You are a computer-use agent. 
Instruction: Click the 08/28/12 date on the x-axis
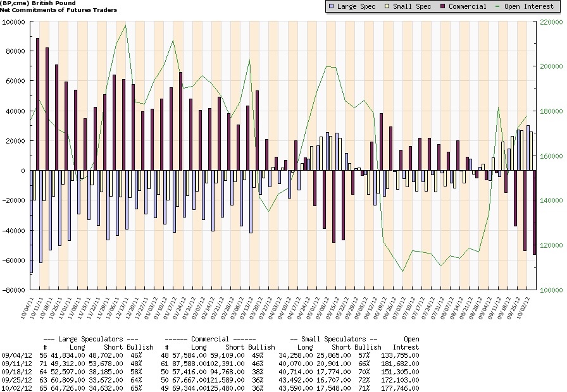click(477, 307)
